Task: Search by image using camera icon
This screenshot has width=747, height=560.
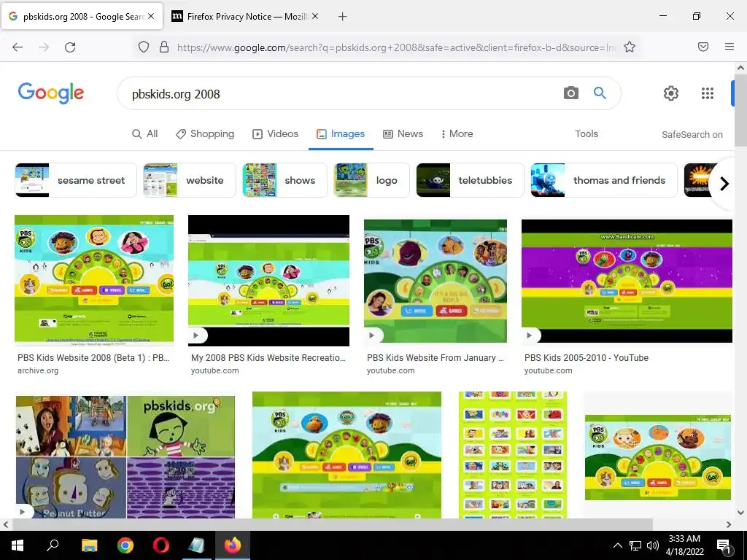Action: [x=570, y=93]
